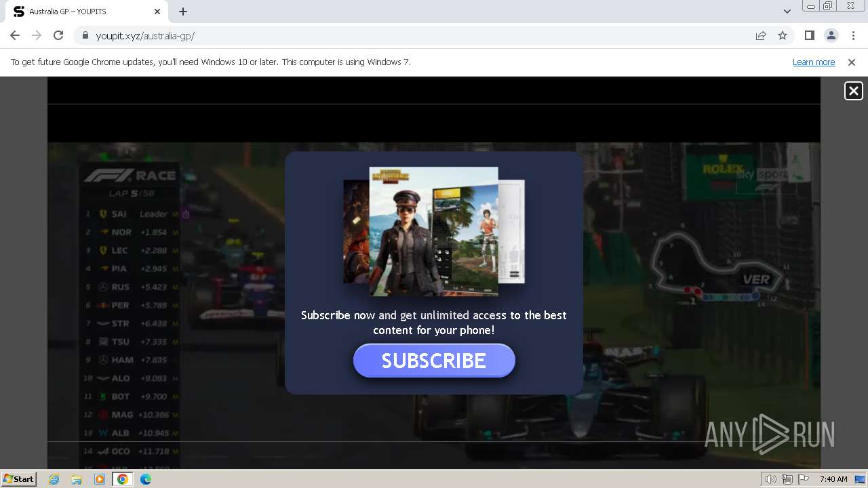Go forward to the next page
The height and width of the screenshot is (488, 868).
37,35
